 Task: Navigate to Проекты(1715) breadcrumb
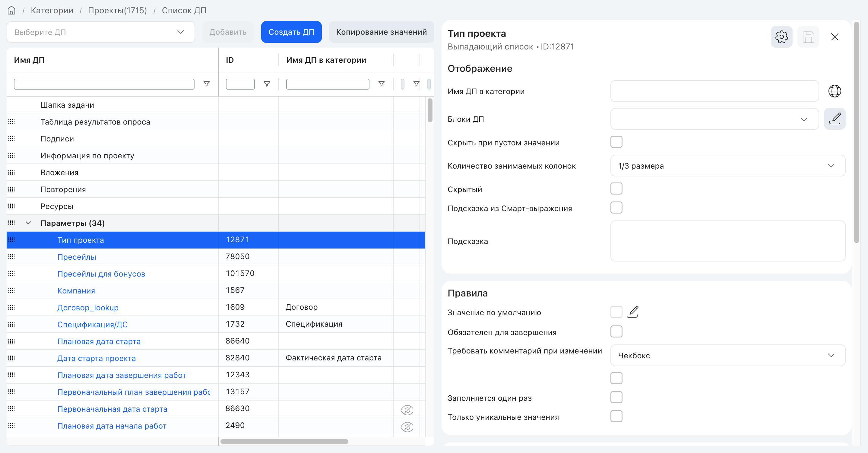pos(117,11)
